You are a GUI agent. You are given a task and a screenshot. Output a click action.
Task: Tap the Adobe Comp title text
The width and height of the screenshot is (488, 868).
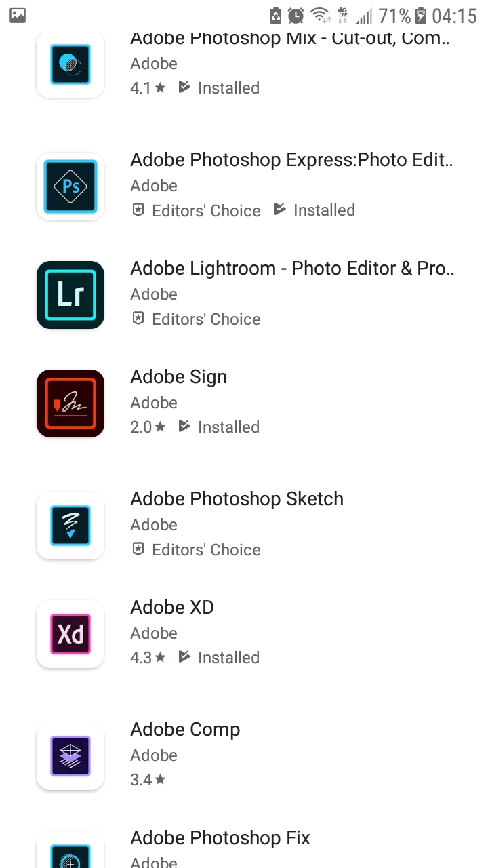(x=185, y=730)
